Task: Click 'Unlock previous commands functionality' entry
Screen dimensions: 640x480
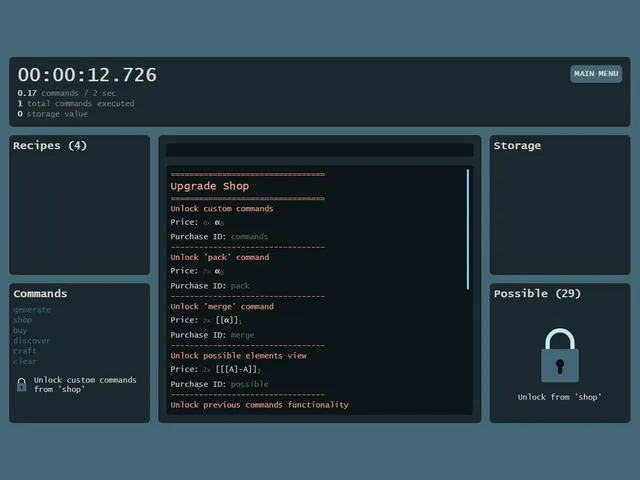Action: (260, 405)
